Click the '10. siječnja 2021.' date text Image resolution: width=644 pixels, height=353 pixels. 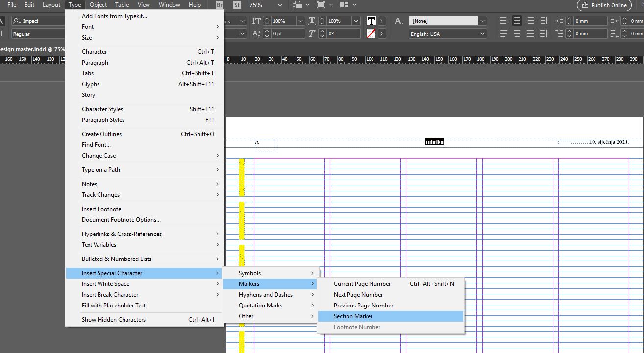click(609, 142)
